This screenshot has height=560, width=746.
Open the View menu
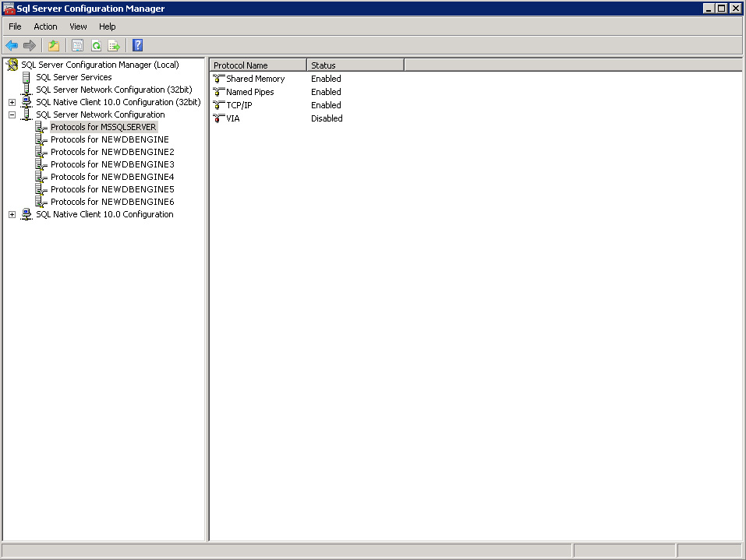pos(78,26)
